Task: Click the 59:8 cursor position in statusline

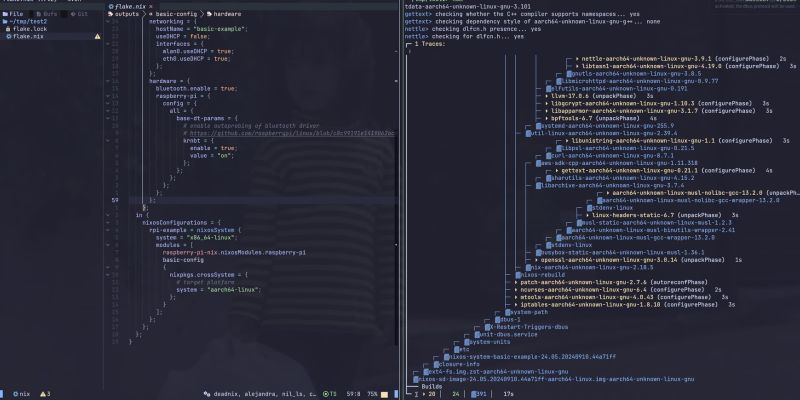Action: [x=354, y=394]
